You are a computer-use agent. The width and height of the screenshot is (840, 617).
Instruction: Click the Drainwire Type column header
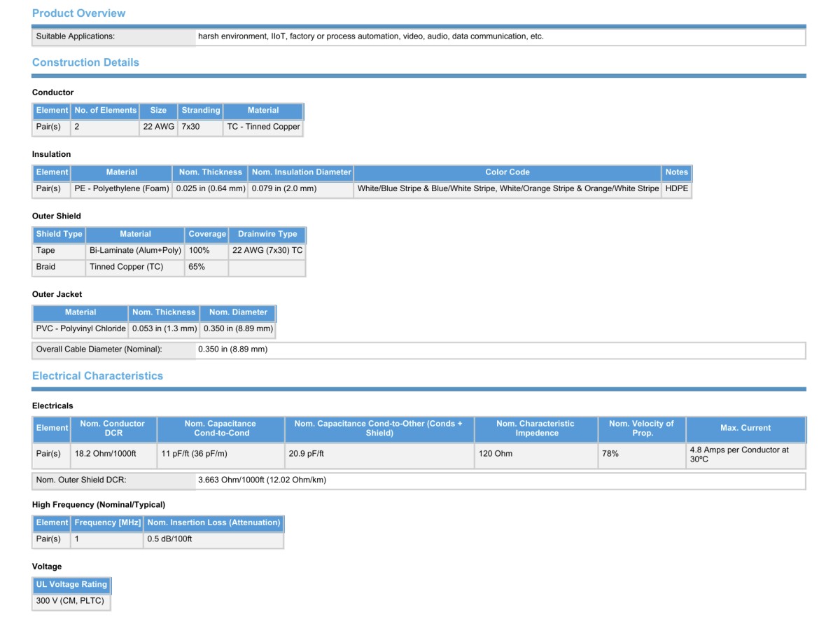coord(267,234)
